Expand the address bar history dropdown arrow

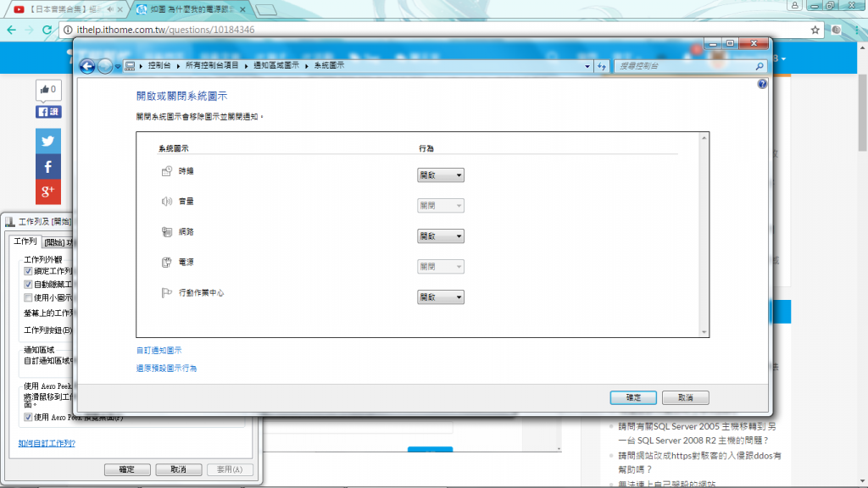tap(587, 66)
